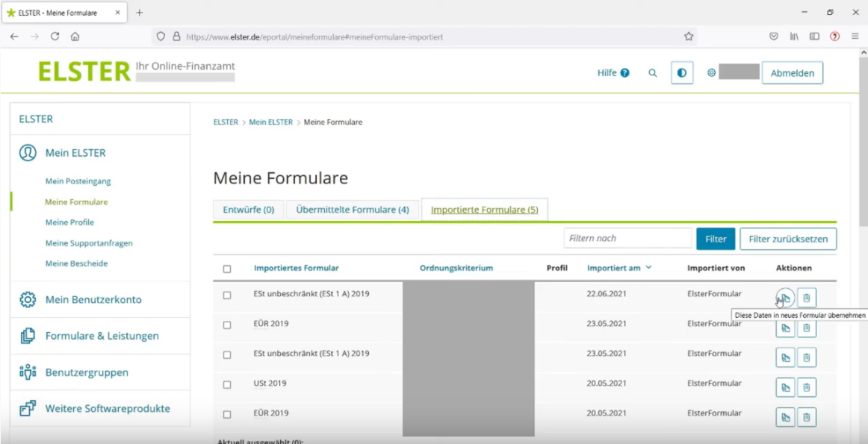
Task: Click the date 22.06.2021 in the table
Action: (x=607, y=293)
